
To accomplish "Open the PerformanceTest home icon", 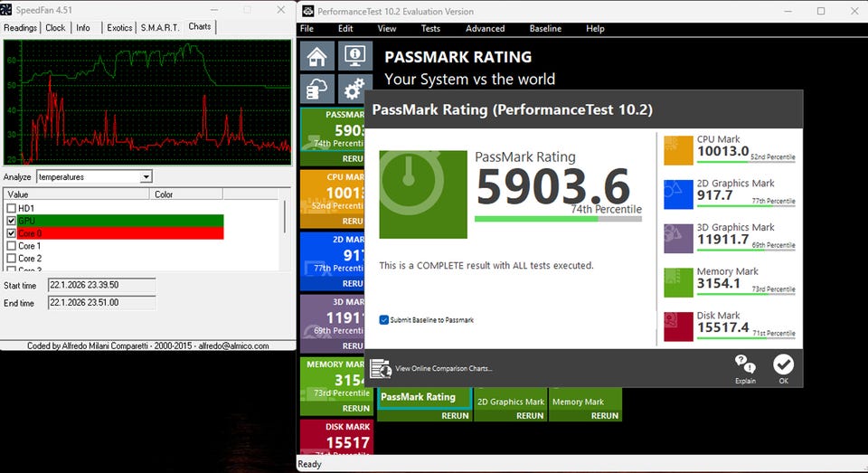I will [317, 56].
